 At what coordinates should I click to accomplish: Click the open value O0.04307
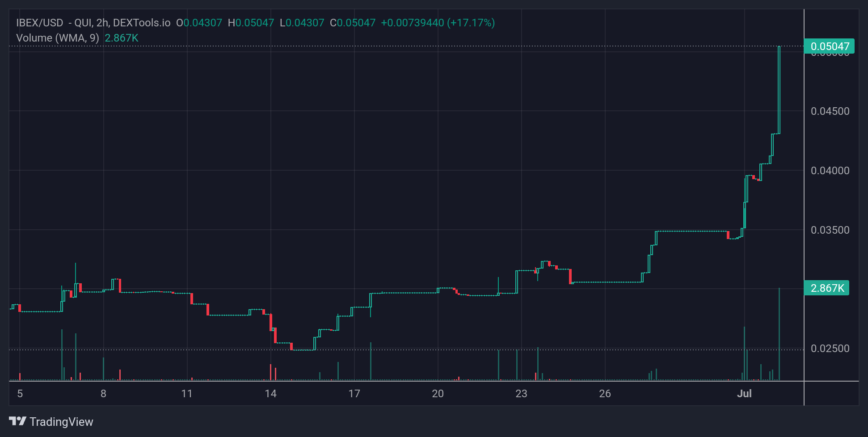coord(199,23)
